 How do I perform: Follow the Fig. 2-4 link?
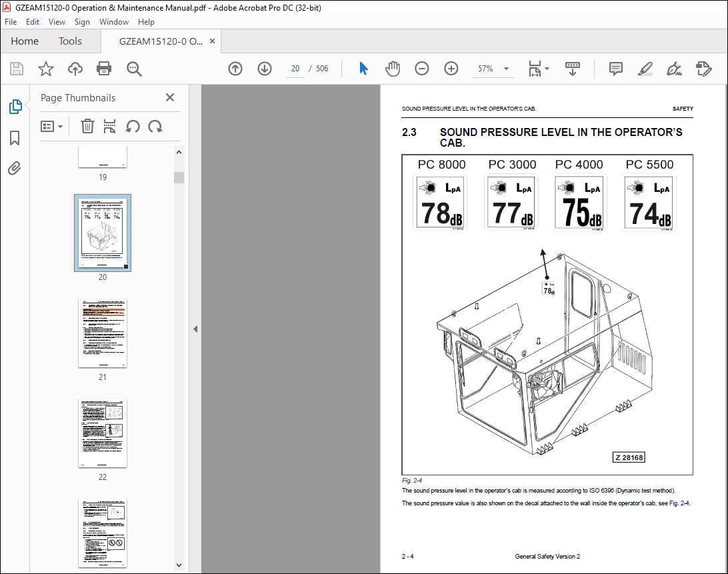[679, 503]
